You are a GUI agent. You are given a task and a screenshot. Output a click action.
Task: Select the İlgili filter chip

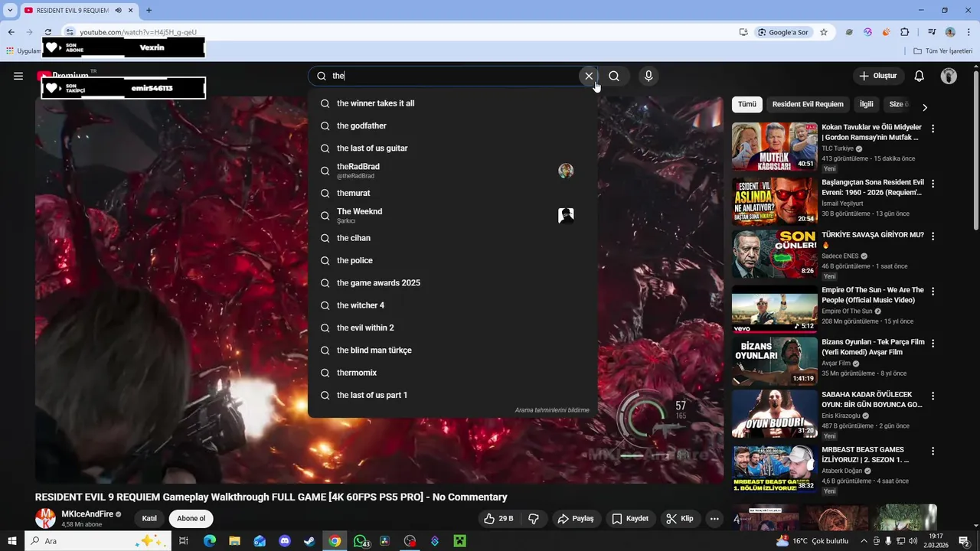pyautogui.click(x=866, y=104)
